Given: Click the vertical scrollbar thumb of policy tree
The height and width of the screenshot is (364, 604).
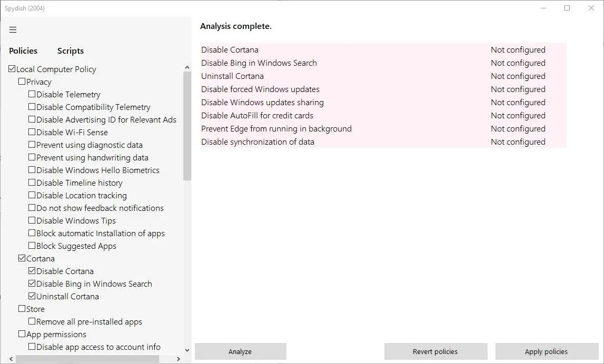Looking at the screenshot, I should pos(187,126).
